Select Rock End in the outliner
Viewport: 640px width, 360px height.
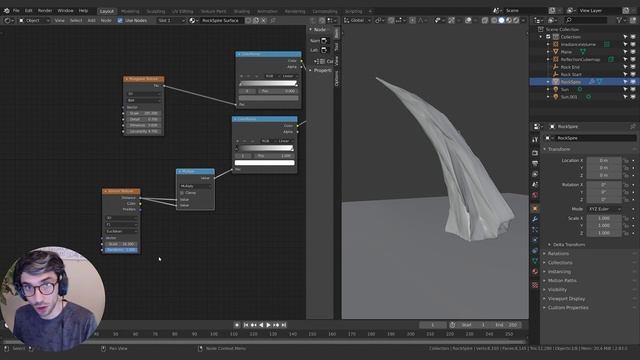(x=570, y=67)
